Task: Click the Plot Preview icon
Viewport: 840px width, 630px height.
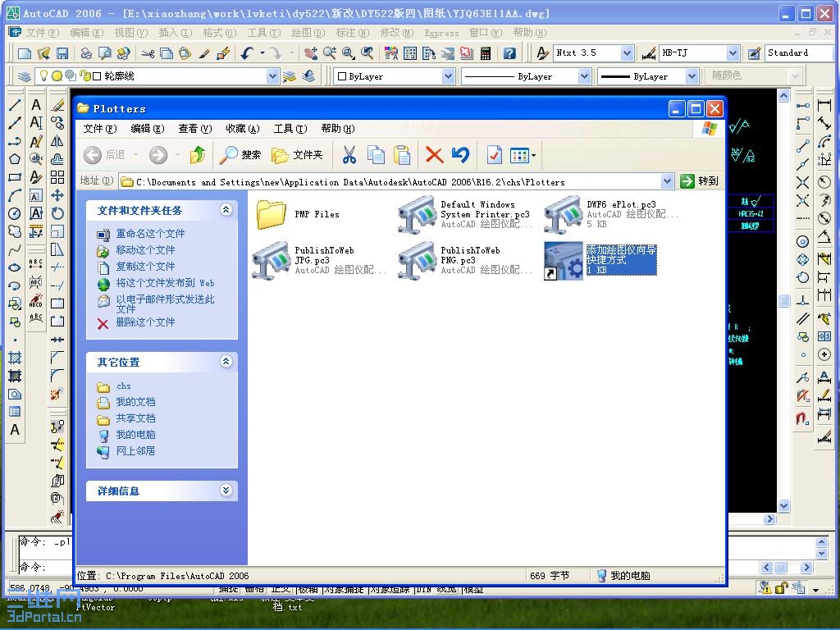Action: [105, 53]
